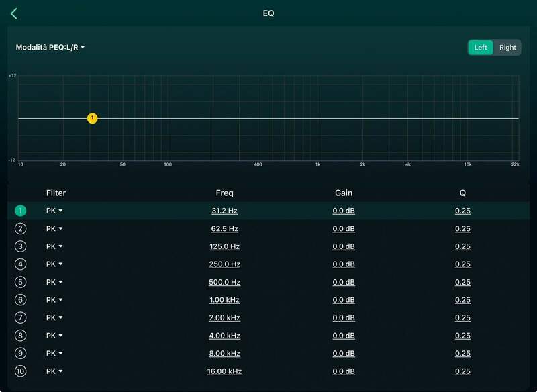
Task: Switch to the Left channel
Action: [x=481, y=48]
